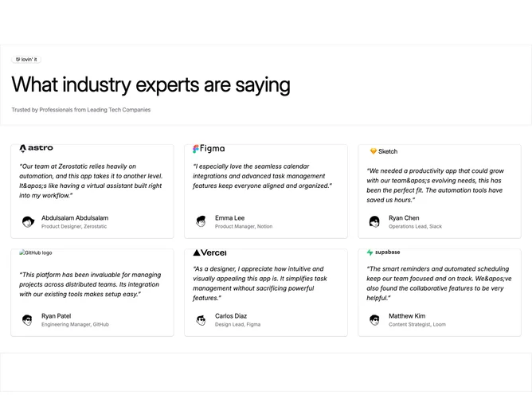Click the Supabase smart reminders testimonial quote
The width and height of the screenshot is (532, 399).
(x=439, y=284)
